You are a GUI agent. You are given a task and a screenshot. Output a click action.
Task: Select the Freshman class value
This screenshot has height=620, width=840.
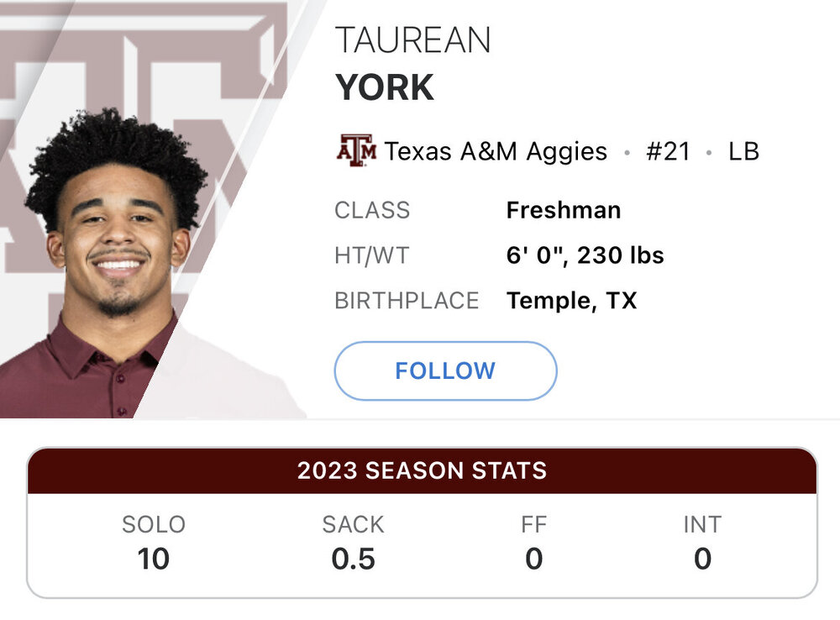point(563,210)
